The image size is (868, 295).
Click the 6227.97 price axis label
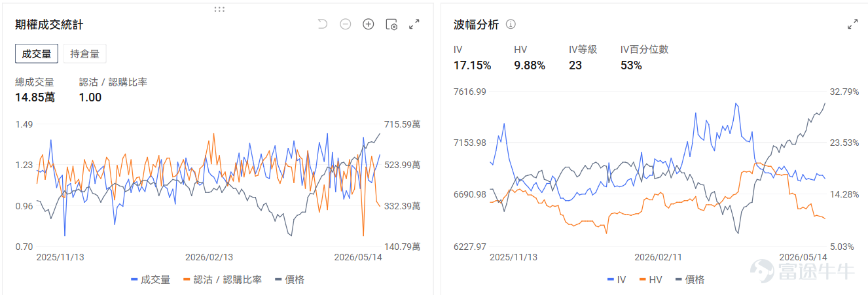point(470,247)
